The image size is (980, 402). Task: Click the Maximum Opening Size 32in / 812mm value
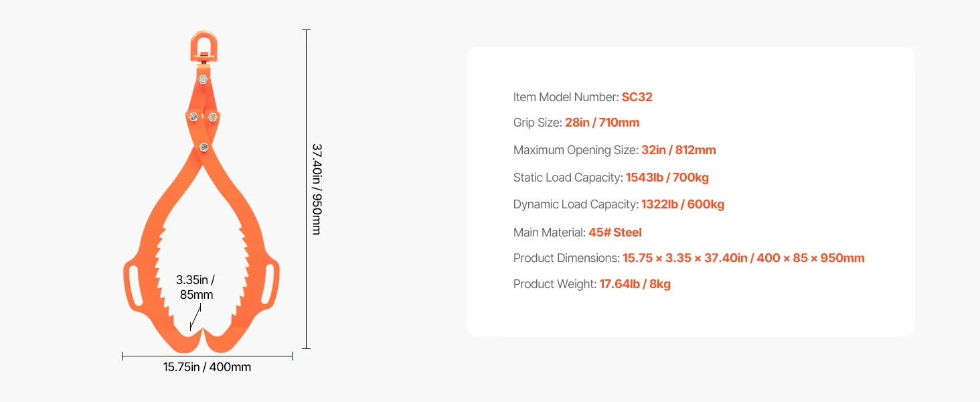point(678,150)
